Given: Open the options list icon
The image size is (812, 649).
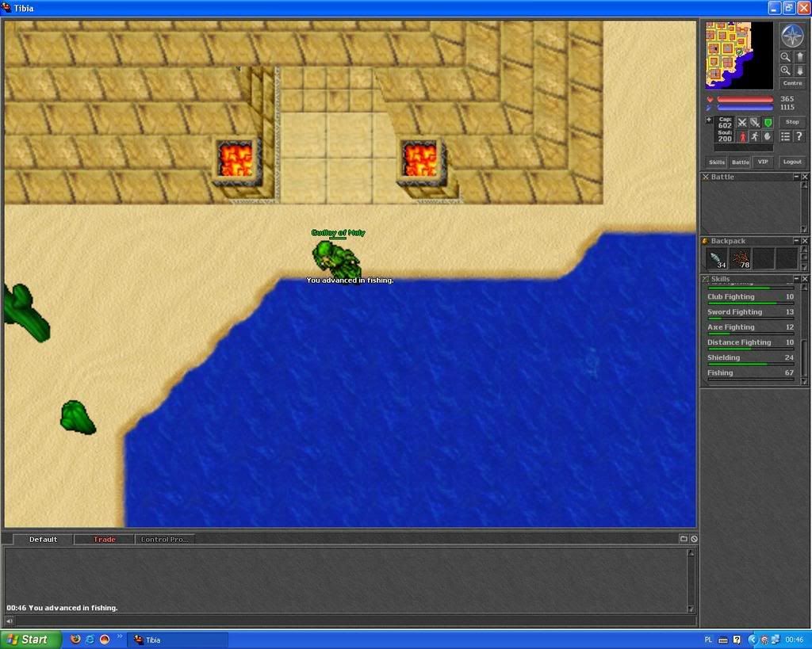Looking at the screenshot, I should 786,136.
